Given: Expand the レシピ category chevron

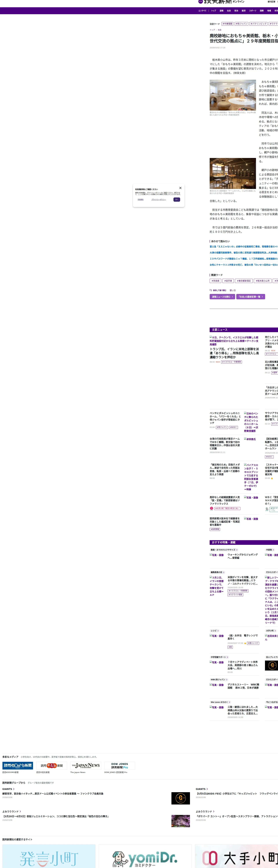Looking at the screenshot, I should 218,631.
